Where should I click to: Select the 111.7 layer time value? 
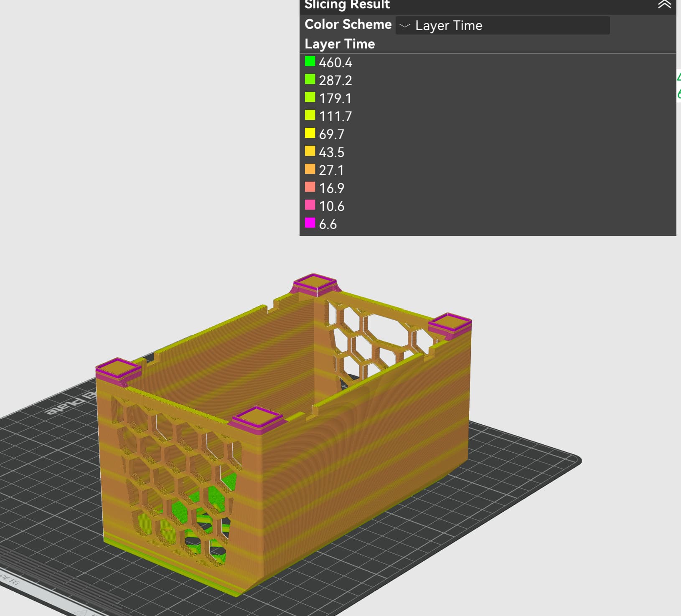coord(335,117)
